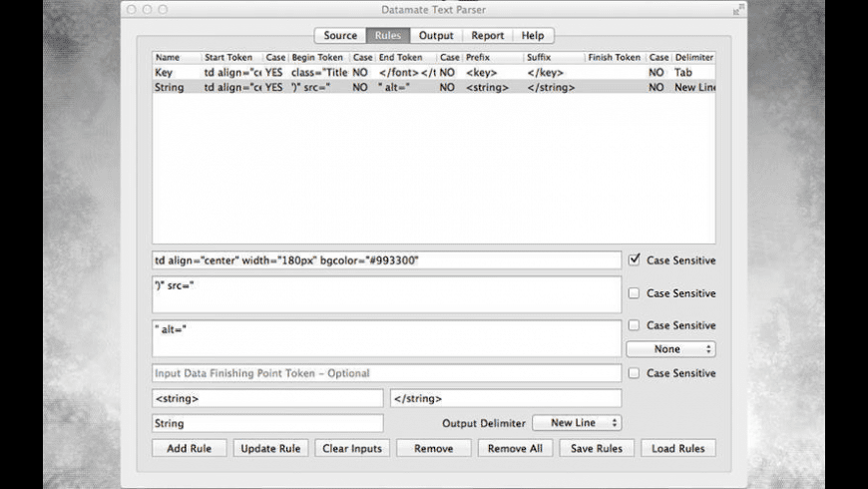Enable Case Sensitive for finishing point token
The height and width of the screenshot is (489, 868).
coord(635,373)
